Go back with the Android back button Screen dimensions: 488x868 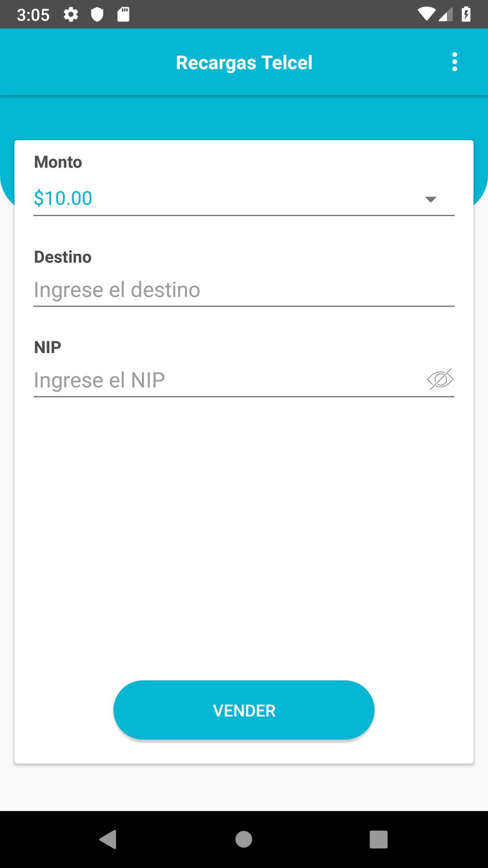(x=108, y=840)
